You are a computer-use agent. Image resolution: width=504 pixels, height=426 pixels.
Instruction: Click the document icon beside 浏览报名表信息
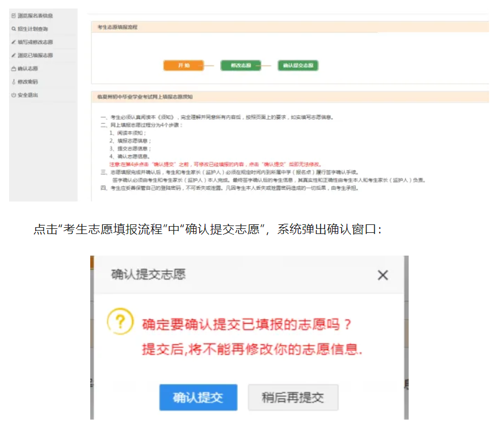pos(14,16)
